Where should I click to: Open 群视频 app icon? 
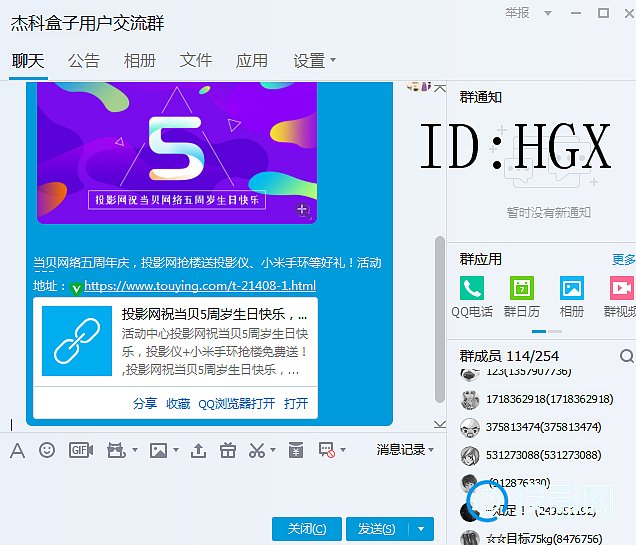[x=621, y=296]
